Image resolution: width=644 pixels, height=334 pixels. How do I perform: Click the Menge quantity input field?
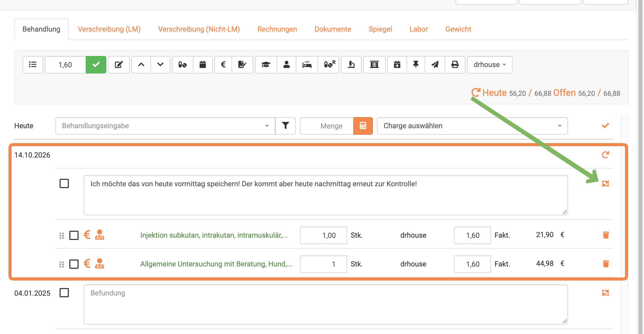tap(327, 126)
